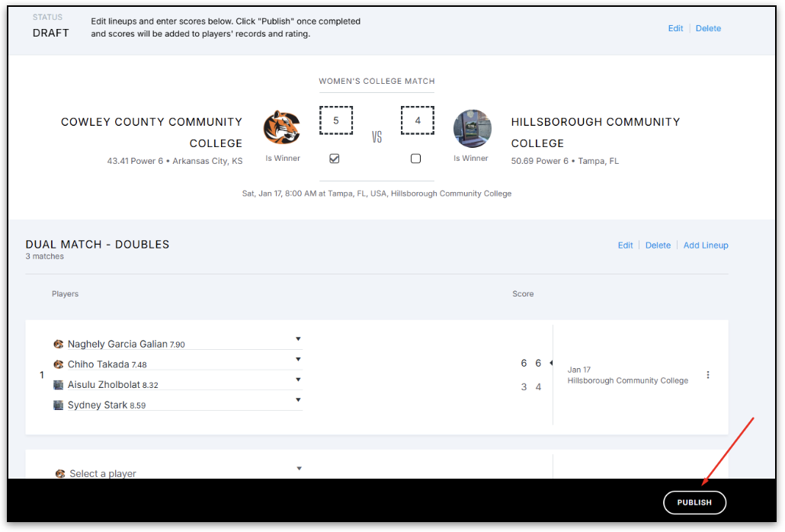Click the Publish button
This screenshot has width=785, height=532.
click(x=694, y=502)
